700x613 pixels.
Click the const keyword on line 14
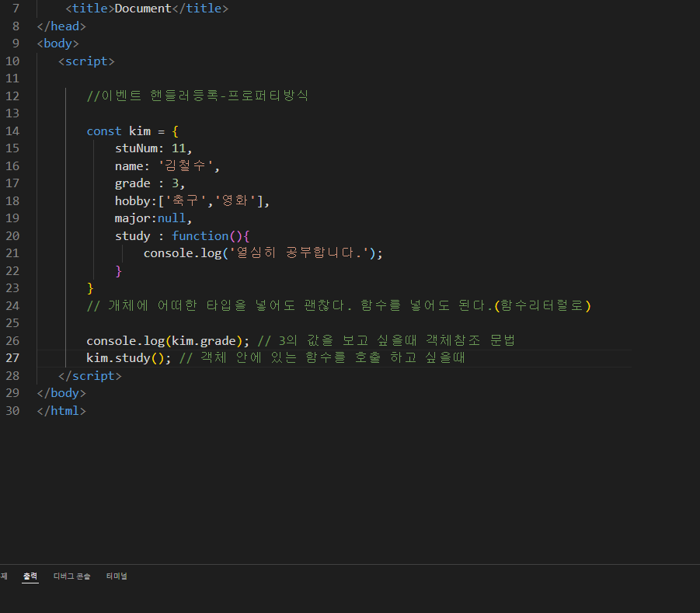click(x=104, y=131)
